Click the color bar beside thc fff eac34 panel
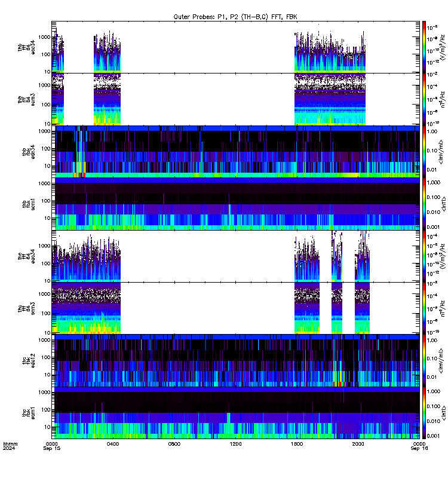 (x=424, y=256)
